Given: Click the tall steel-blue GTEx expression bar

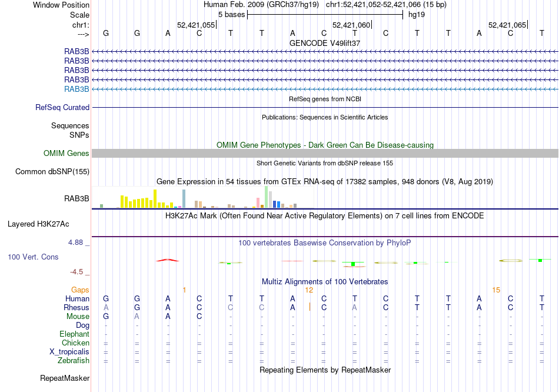Looking at the screenshot, I should point(184,199).
